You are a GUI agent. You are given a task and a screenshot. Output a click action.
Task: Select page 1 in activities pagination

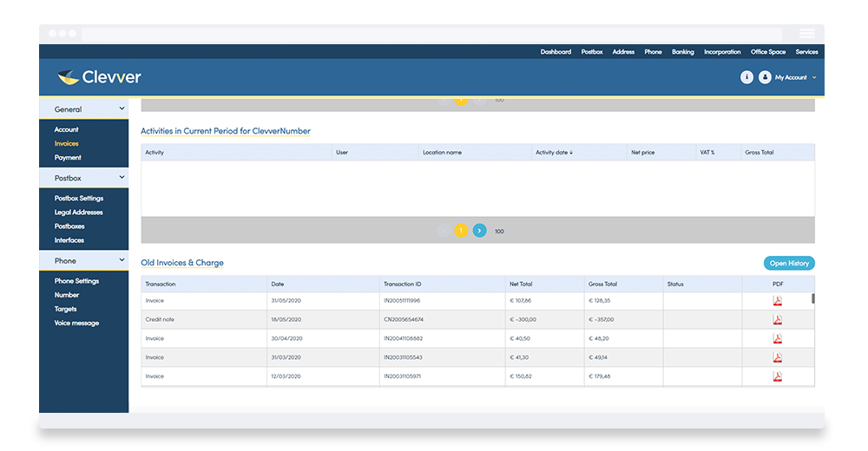coord(461,231)
